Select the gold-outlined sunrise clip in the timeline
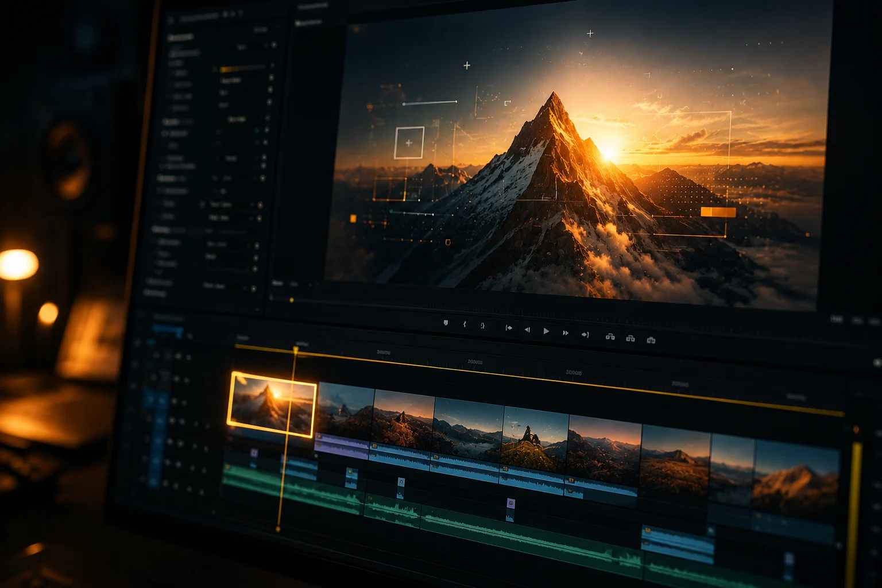The image size is (882, 588). (272, 404)
